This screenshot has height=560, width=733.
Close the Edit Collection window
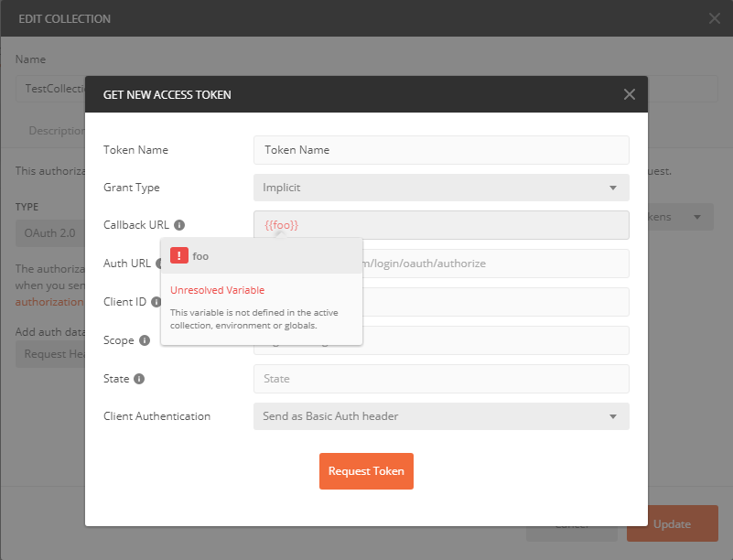[713, 18]
